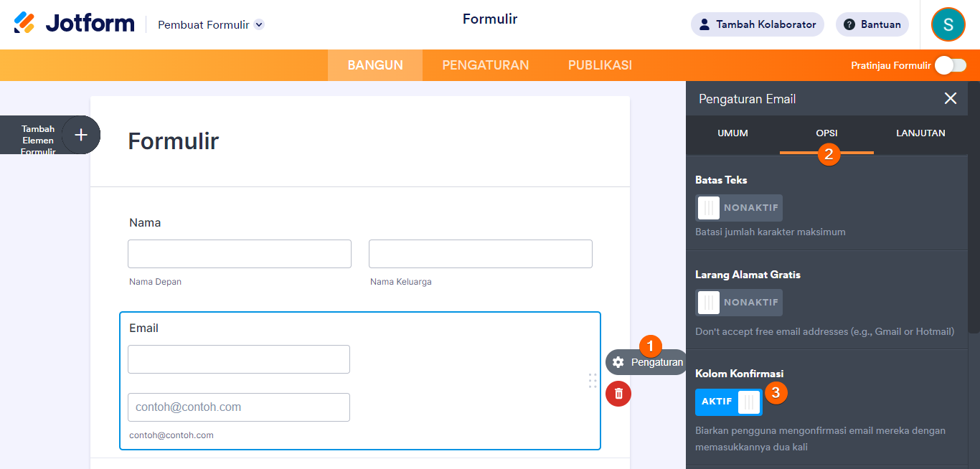Image resolution: width=980 pixels, height=469 pixels.
Task: Click the first Email input box
Action: [239, 359]
